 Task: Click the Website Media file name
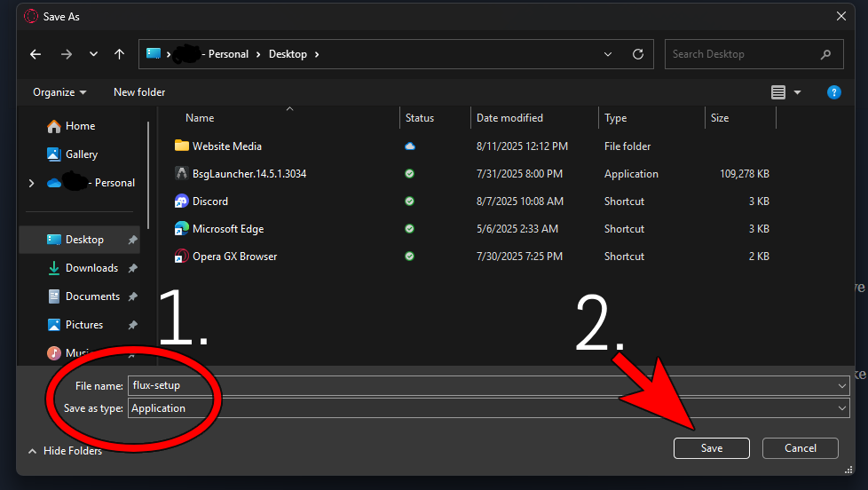[227, 146]
